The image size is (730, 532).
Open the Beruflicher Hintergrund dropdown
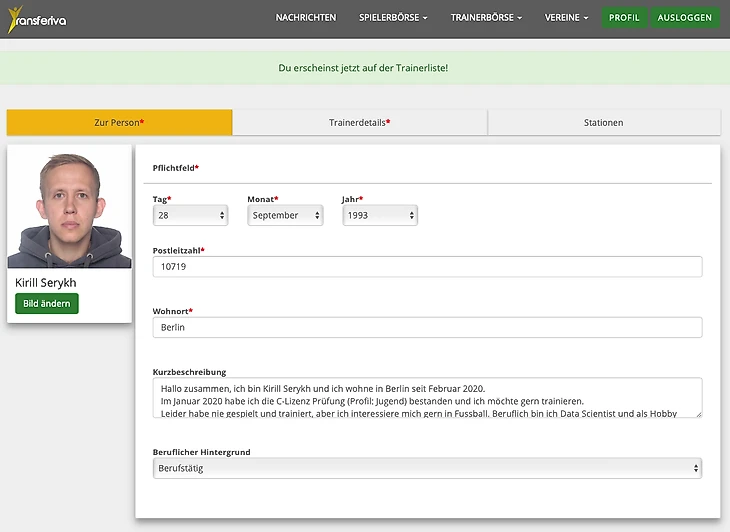pos(427,468)
